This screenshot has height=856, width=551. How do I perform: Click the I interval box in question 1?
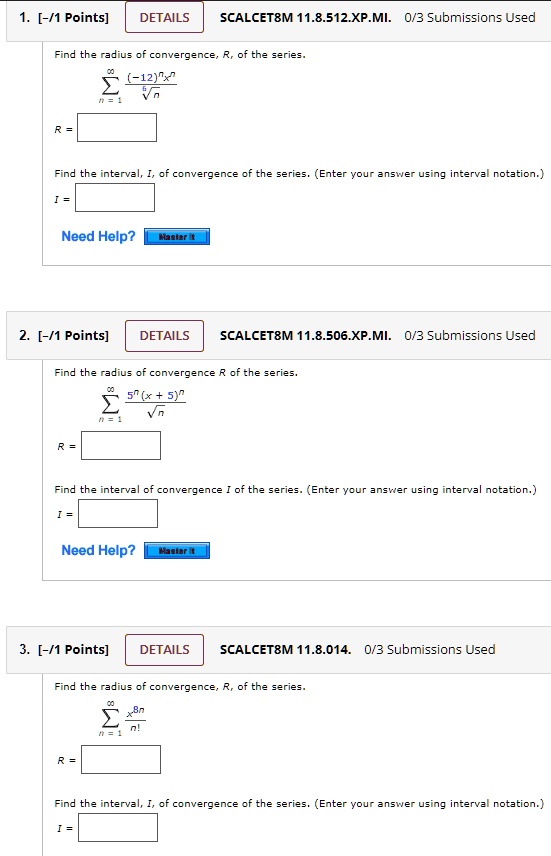(x=115, y=198)
